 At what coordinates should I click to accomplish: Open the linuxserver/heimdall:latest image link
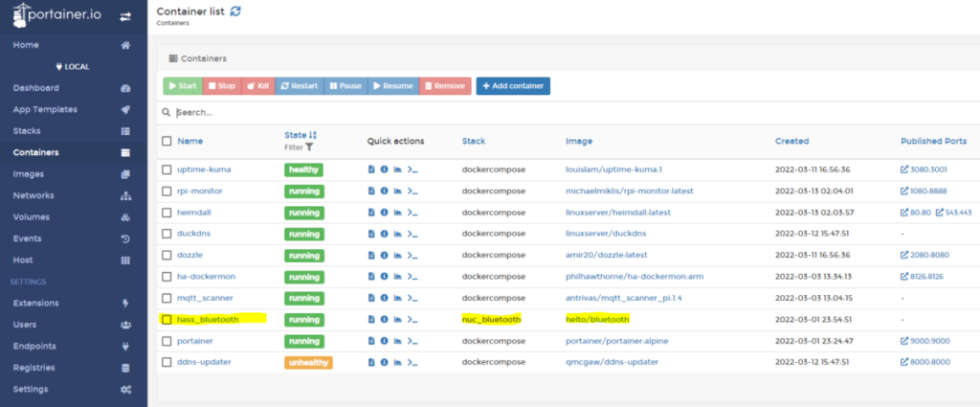(617, 213)
